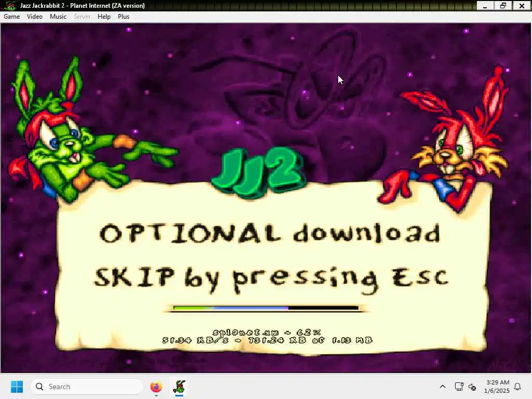Click the download progress bar
The height and width of the screenshot is (399, 532).
coord(265,308)
